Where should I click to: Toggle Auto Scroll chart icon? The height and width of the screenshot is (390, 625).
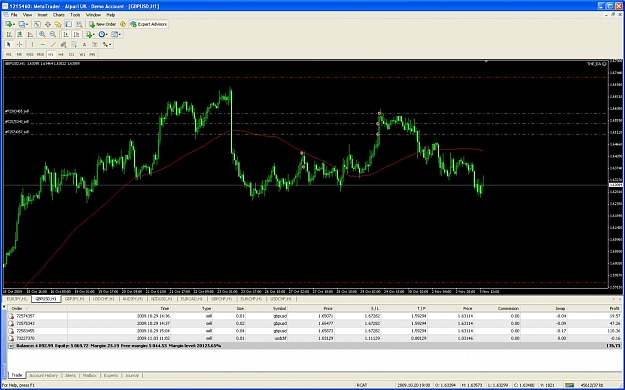[66, 34]
